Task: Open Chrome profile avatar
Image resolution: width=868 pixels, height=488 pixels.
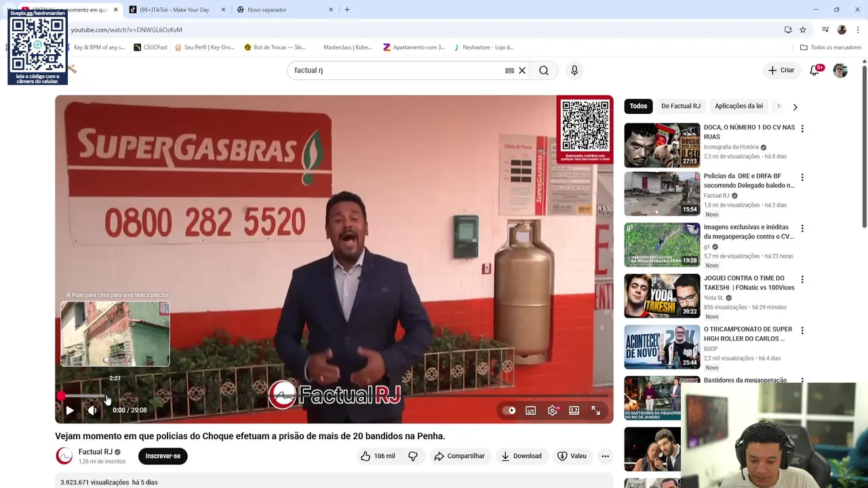Action: 842,30
